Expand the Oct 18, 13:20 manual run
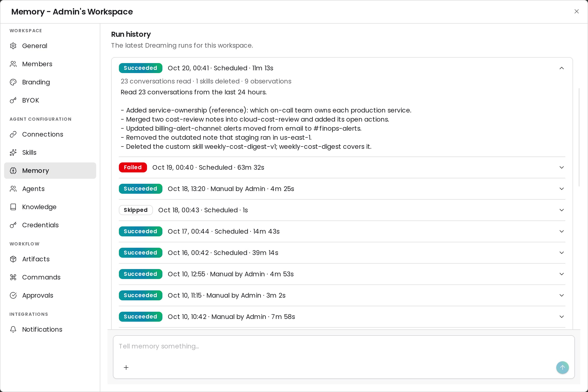The height and width of the screenshot is (392, 588). point(561,189)
